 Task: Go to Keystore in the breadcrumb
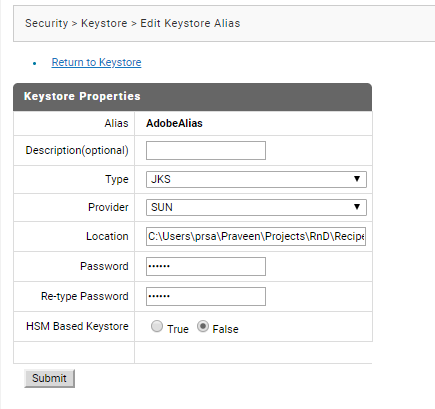tap(104, 23)
